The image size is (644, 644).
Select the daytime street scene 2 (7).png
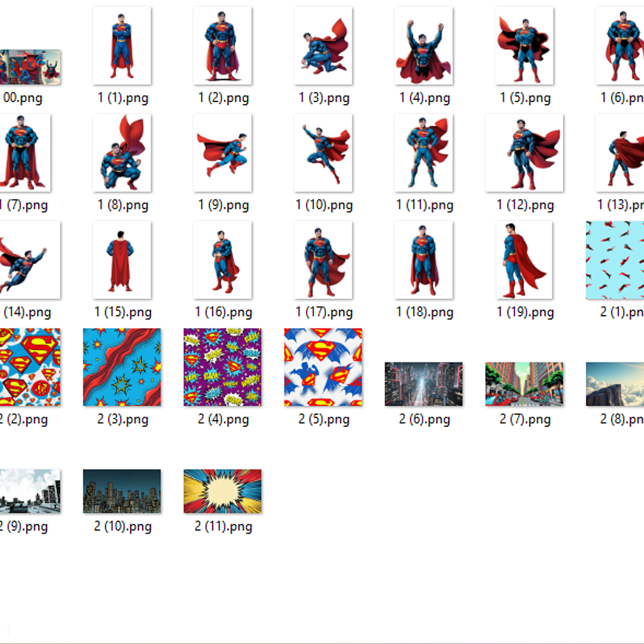click(x=524, y=384)
